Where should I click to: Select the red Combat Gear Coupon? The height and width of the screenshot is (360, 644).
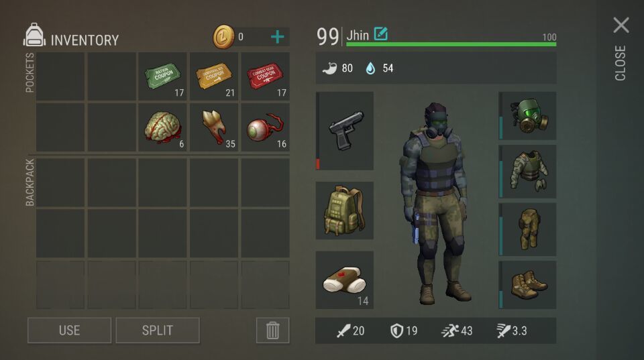coord(265,76)
